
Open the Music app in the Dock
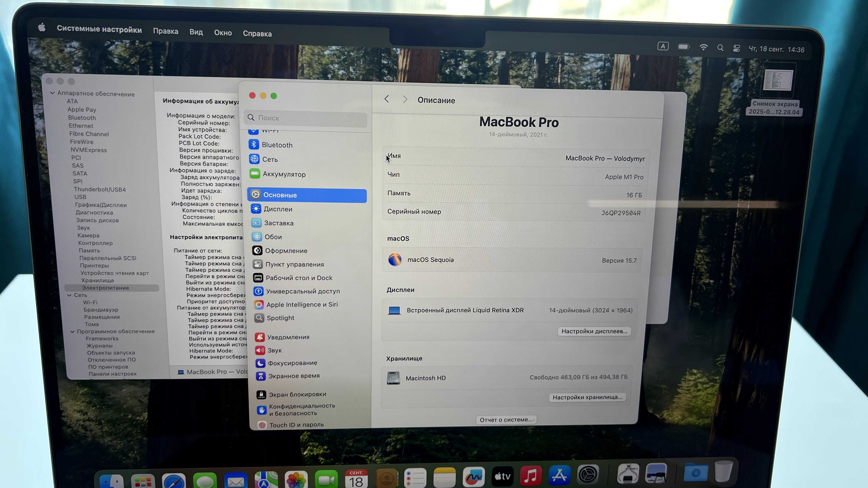(x=530, y=476)
